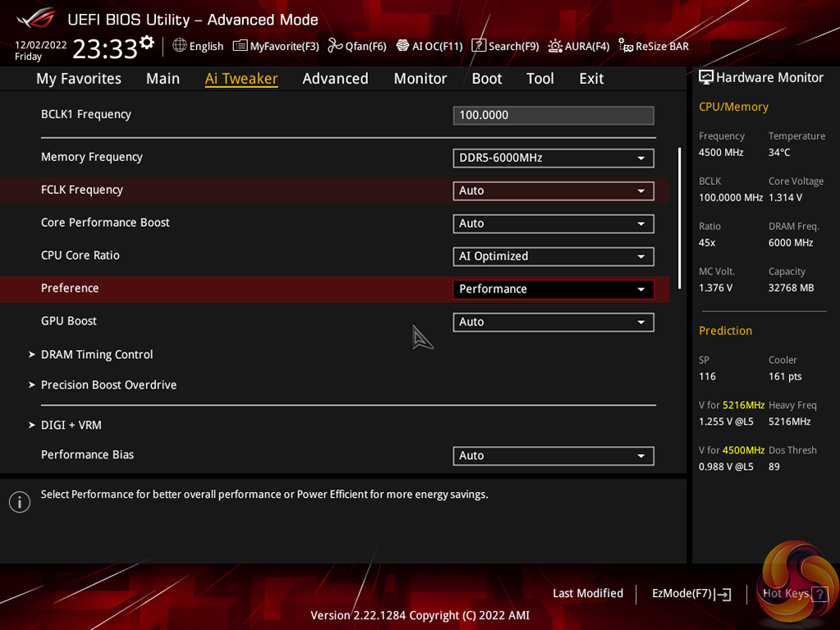Open Qfan(F6) fan control
This screenshot has height=630, width=840.
(357, 46)
